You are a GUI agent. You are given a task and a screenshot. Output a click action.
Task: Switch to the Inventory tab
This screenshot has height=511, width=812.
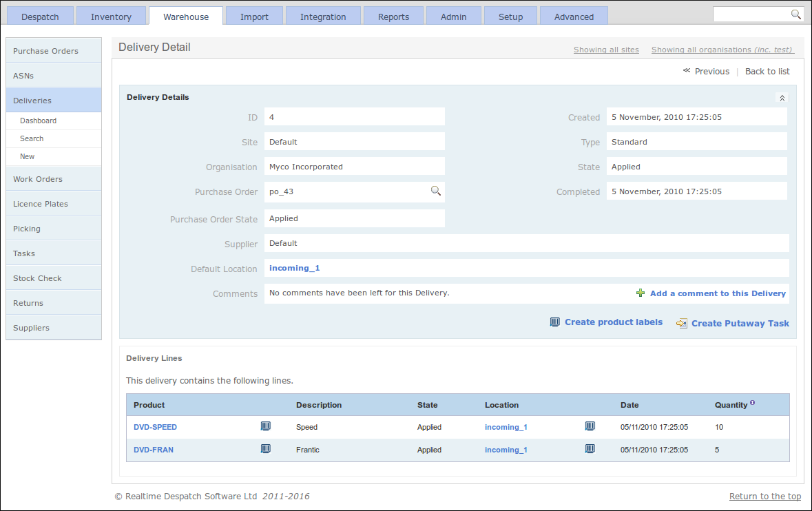(x=111, y=16)
